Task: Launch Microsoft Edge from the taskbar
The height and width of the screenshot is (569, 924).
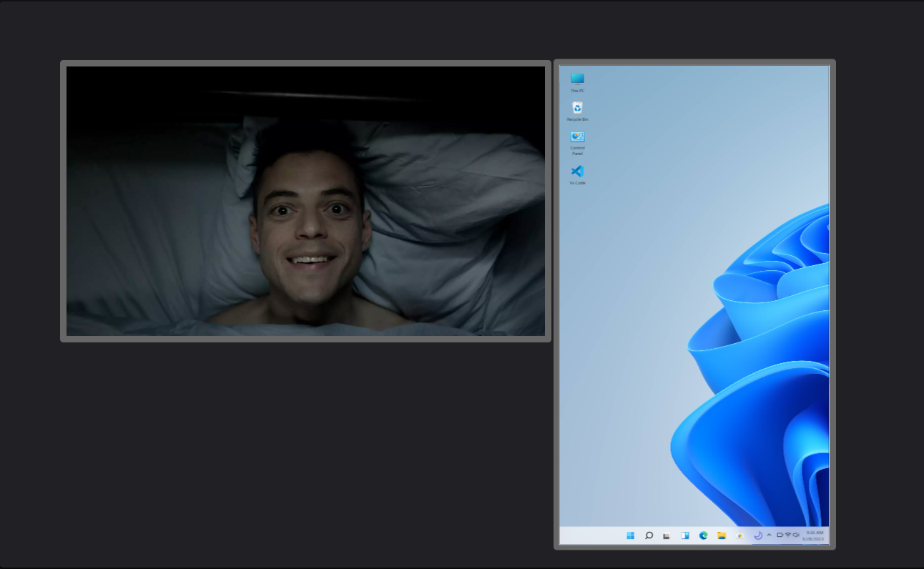Action: (703, 535)
